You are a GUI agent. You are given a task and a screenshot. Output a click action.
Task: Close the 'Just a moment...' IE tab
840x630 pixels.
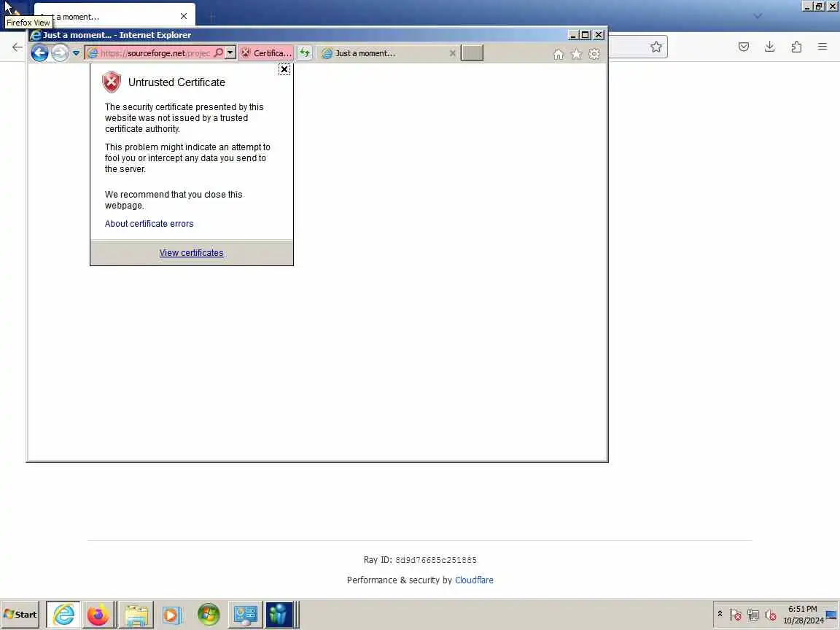[x=453, y=53]
